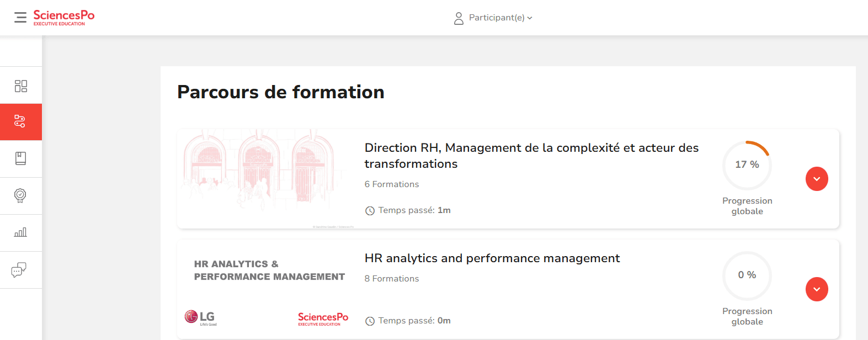Open the hamburger menu icon
The width and height of the screenshot is (868, 340).
click(x=20, y=18)
